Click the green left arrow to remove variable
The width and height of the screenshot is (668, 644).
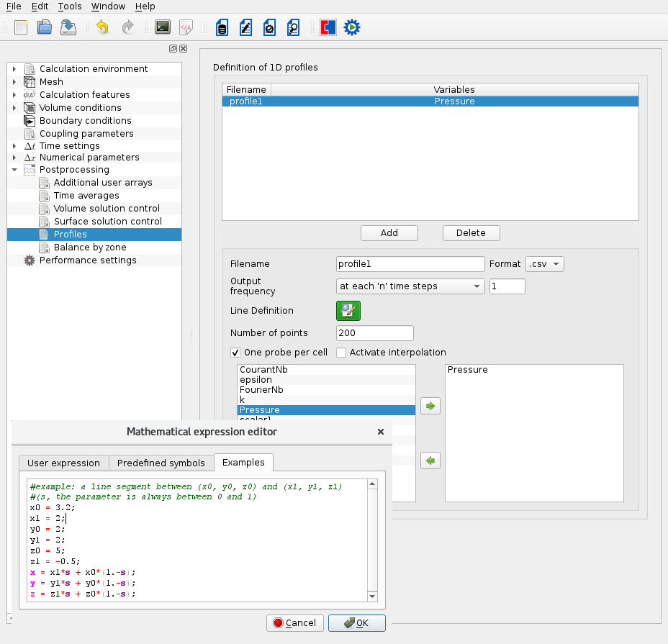pos(430,461)
